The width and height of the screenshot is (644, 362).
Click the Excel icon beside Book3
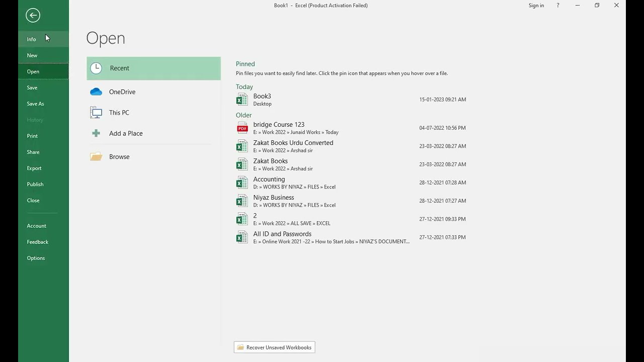(x=242, y=100)
